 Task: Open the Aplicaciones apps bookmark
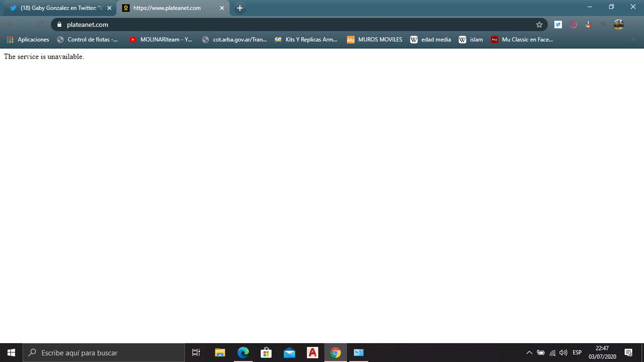(27, 40)
